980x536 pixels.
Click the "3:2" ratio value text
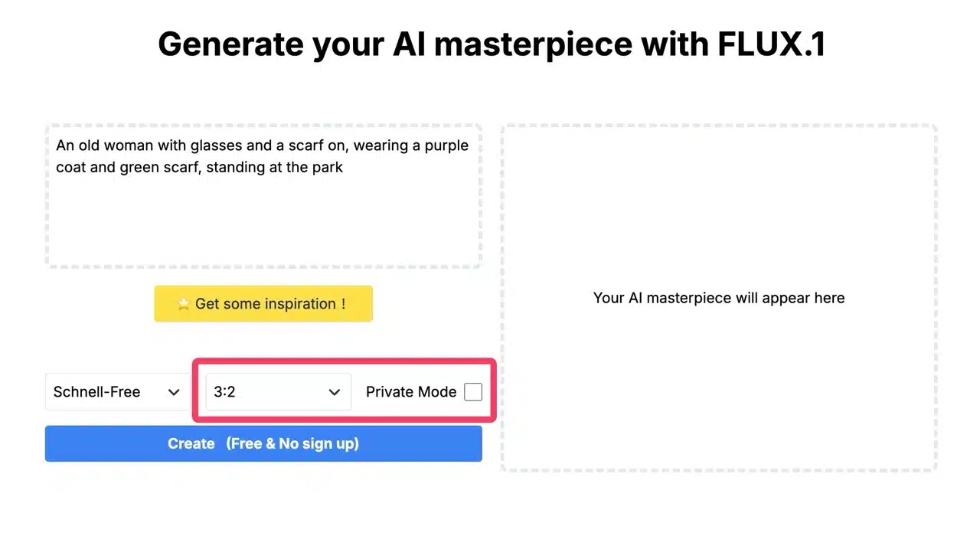tap(224, 392)
